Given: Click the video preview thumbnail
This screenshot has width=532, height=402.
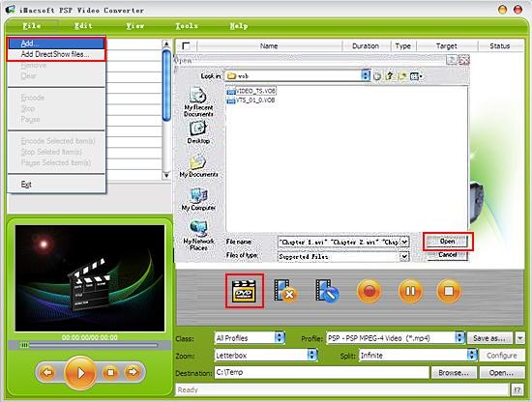Looking at the screenshot, I should pyautogui.click(x=90, y=278).
